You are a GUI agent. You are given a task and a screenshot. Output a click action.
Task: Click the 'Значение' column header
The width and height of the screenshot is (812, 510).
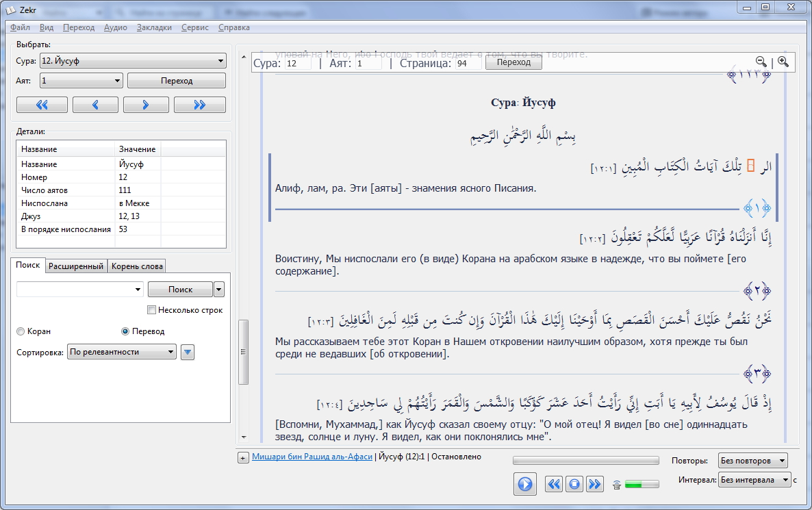click(138, 149)
